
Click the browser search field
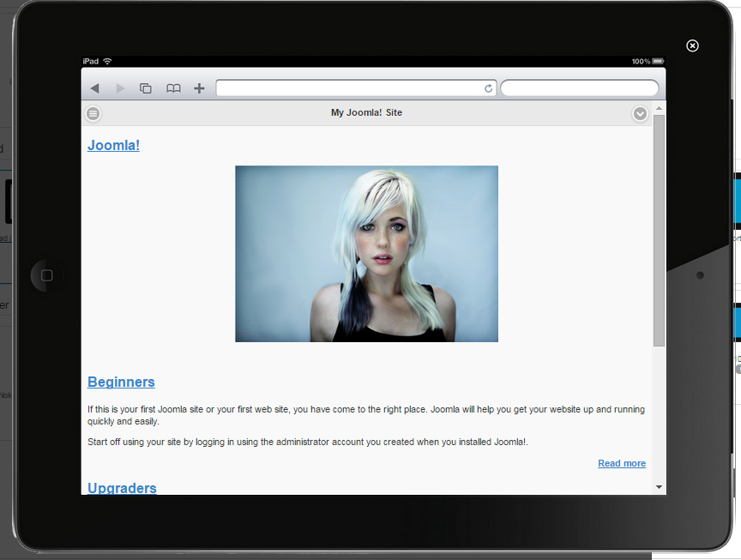pyautogui.click(x=579, y=88)
